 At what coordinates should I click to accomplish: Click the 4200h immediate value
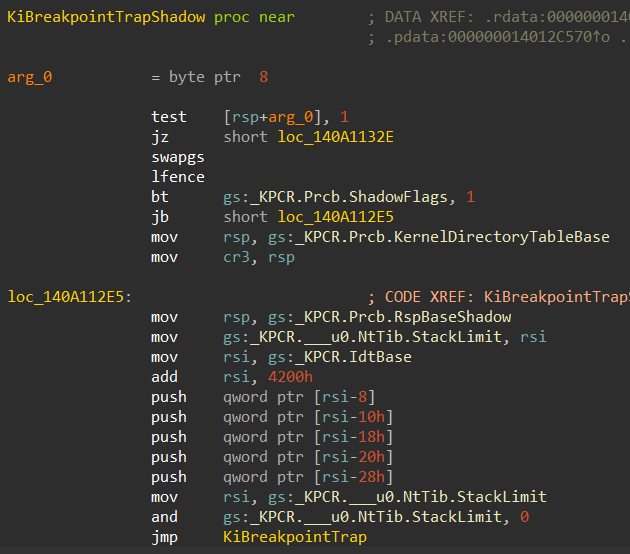[290, 377]
